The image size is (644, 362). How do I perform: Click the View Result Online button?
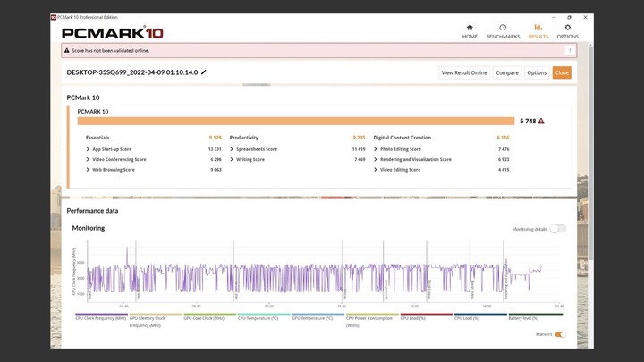(464, 72)
